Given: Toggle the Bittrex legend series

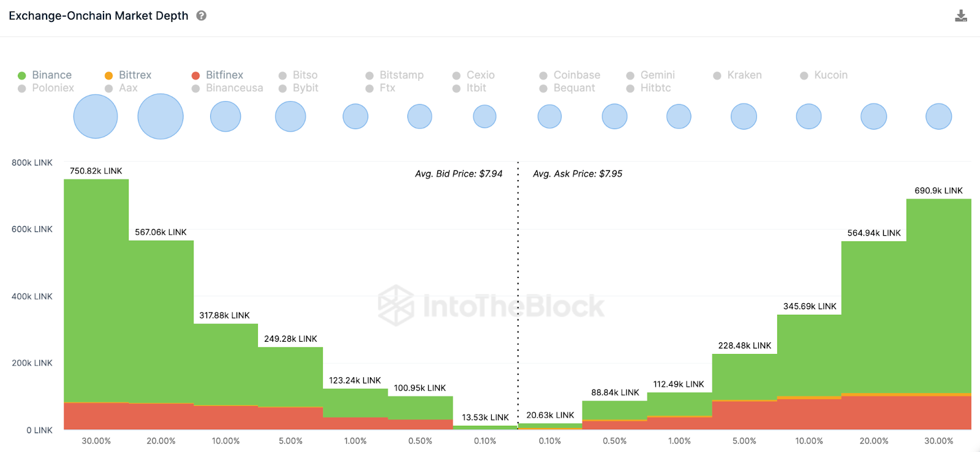Looking at the screenshot, I should pos(129,75).
